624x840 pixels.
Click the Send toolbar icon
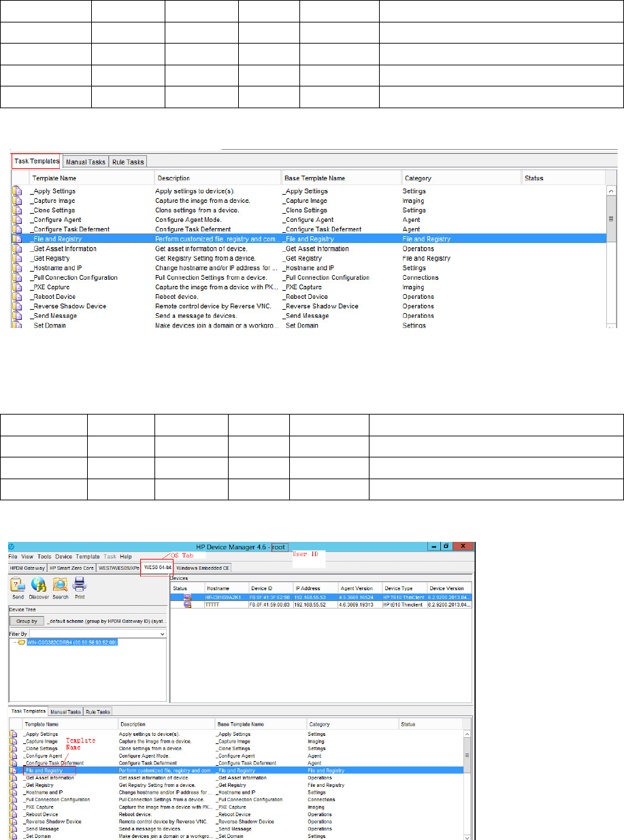[18, 585]
